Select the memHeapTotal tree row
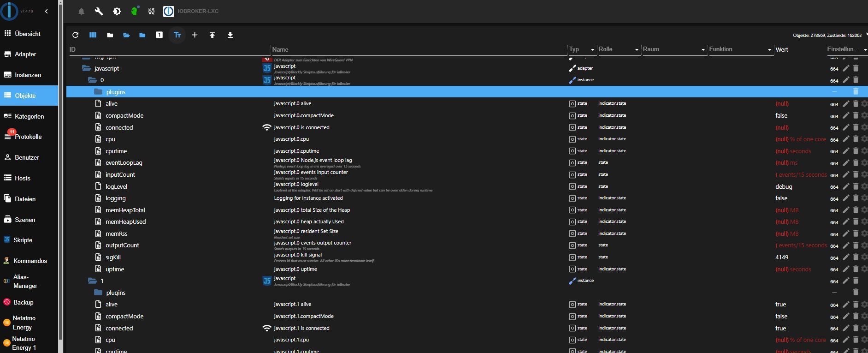 (x=467, y=210)
